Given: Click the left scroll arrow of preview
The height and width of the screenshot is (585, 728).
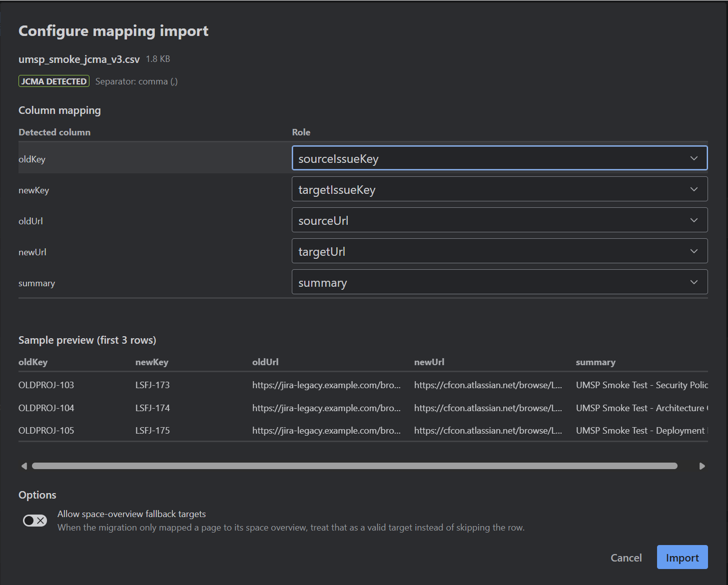Looking at the screenshot, I should click(24, 466).
